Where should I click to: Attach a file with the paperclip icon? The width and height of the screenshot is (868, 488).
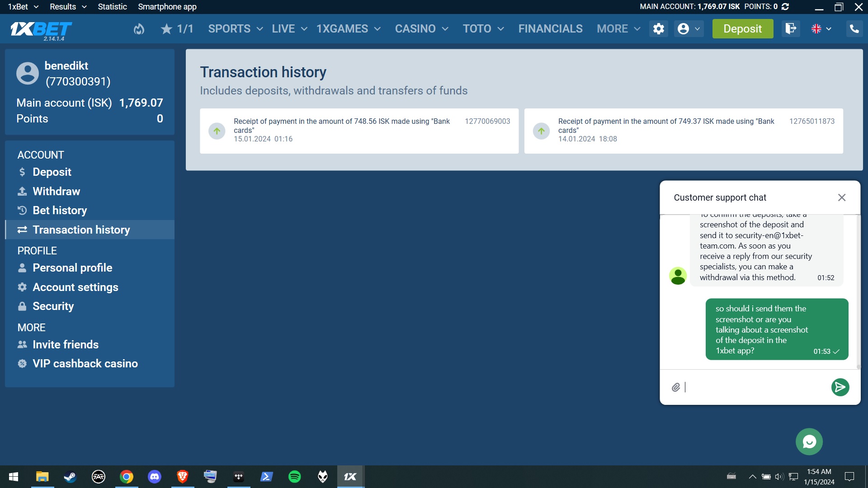(675, 387)
